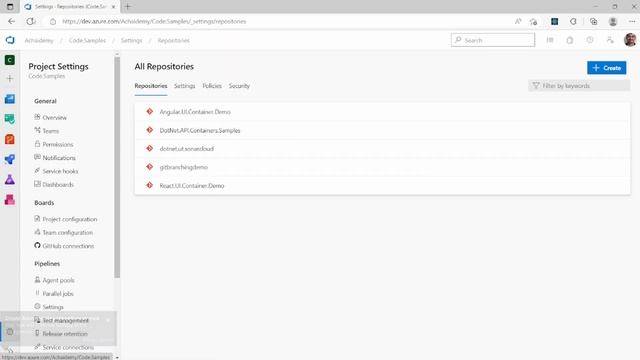Open the dotnet.ut.sonarcloud repository
Image resolution: width=640 pixels, height=360 pixels.
pos(187,149)
